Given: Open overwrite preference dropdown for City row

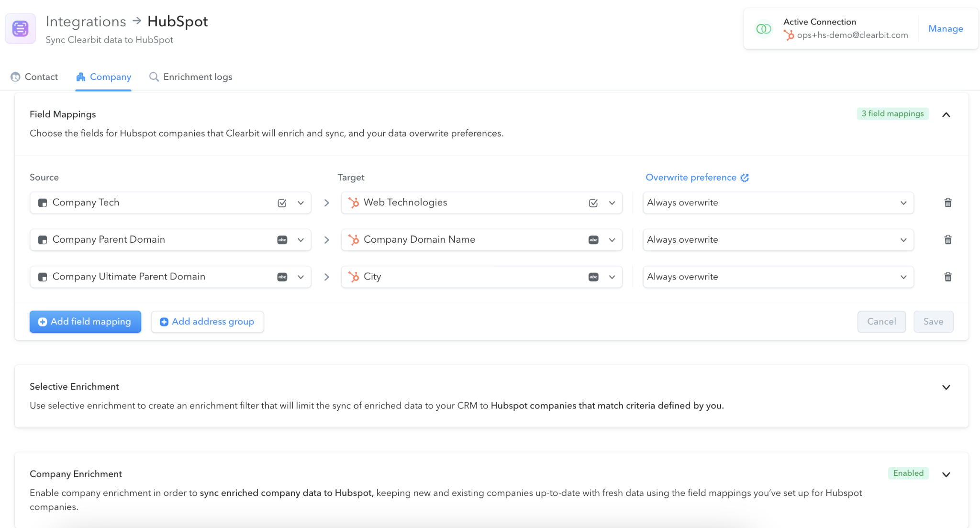Looking at the screenshot, I should click(778, 277).
